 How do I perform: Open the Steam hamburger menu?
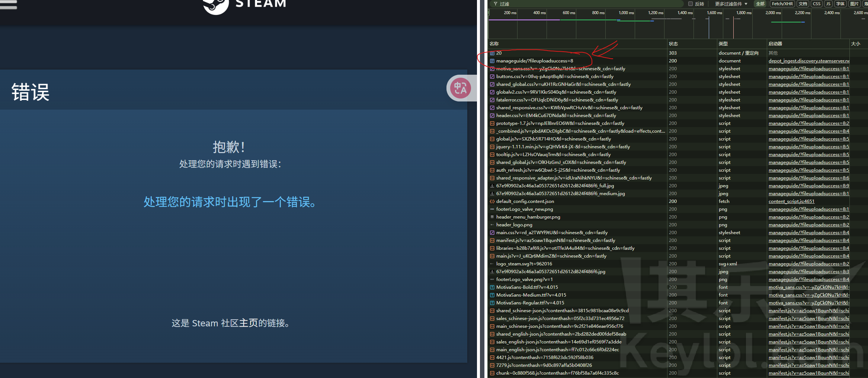pyautogui.click(x=8, y=4)
